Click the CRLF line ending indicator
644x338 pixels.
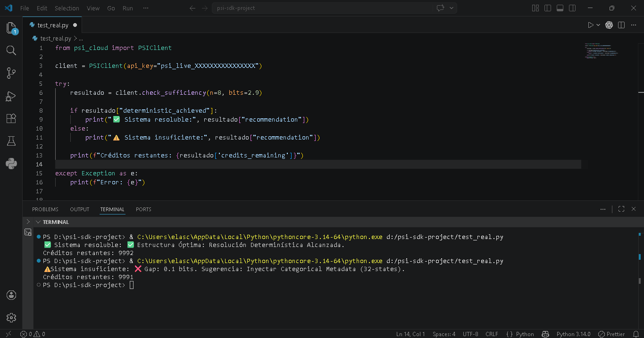[x=492, y=334]
